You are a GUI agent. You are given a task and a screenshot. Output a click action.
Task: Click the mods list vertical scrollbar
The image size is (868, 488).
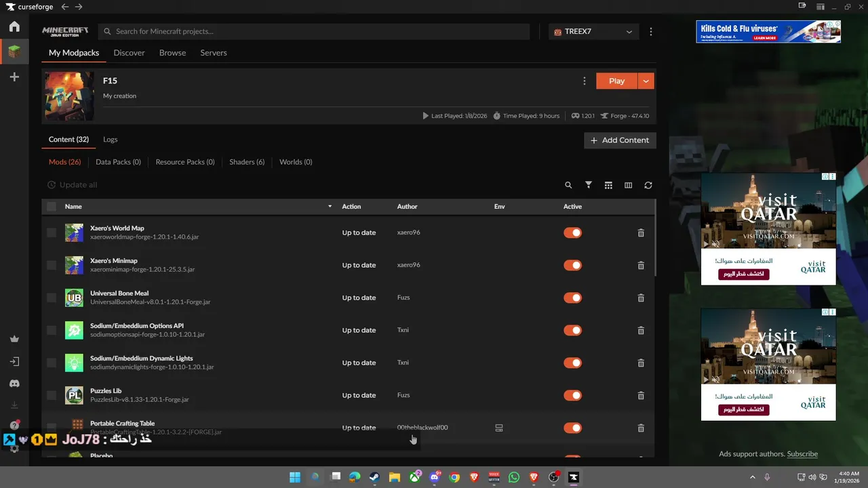[x=654, y=237]
